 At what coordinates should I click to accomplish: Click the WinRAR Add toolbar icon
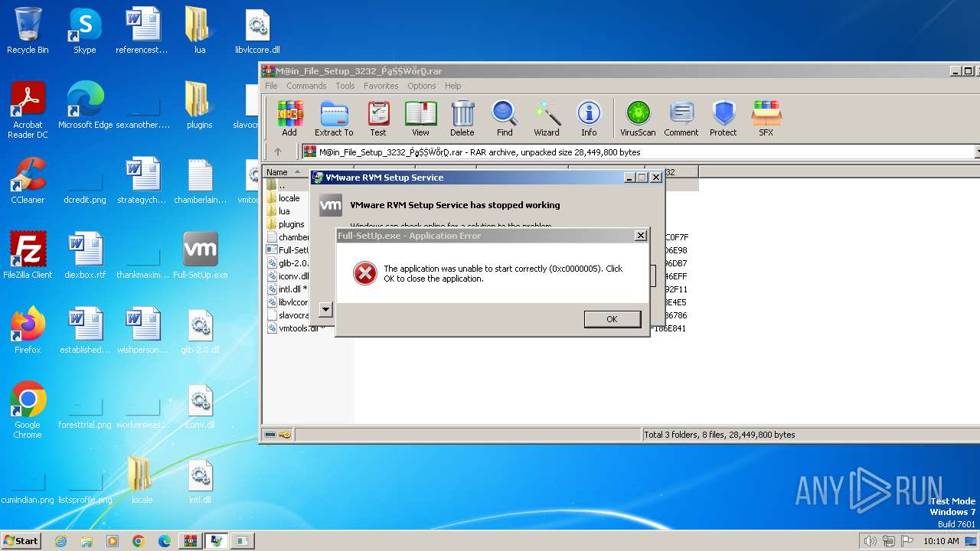click(289, 119)
